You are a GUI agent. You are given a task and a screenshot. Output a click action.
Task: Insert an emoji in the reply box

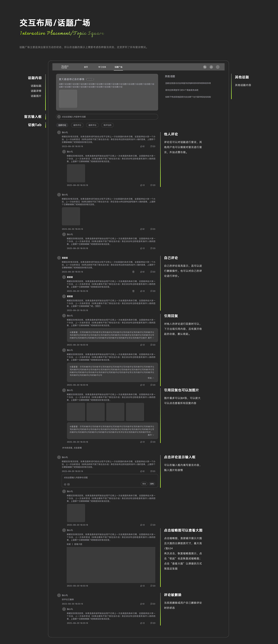coord(65,484)
